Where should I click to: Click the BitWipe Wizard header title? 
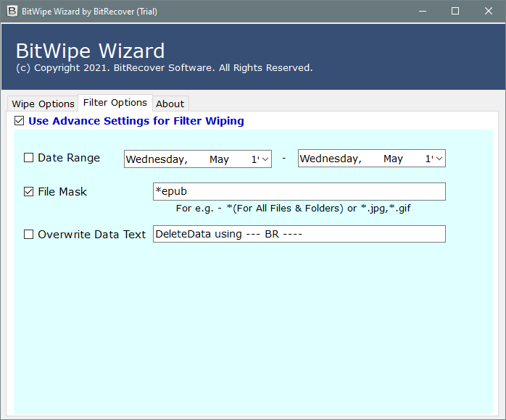click(91, 51)
